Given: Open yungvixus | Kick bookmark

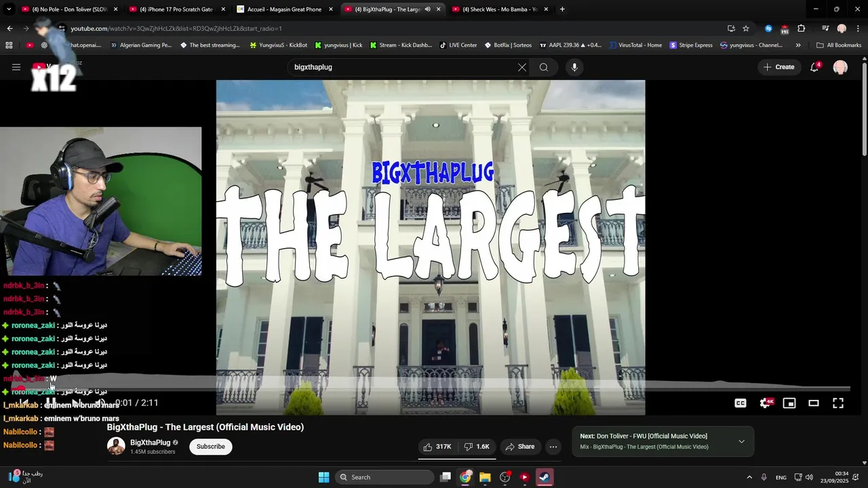Looking at the screenshot, I should (338, 45).
